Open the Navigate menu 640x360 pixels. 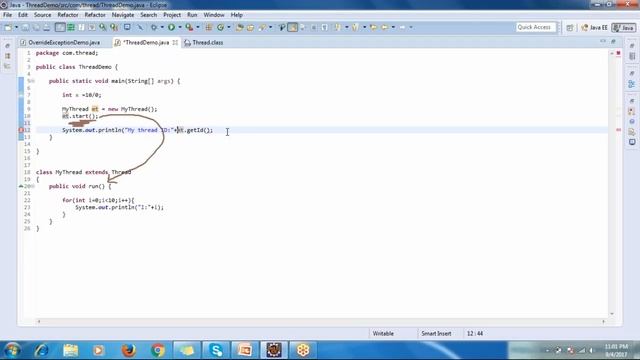[123, 15]
